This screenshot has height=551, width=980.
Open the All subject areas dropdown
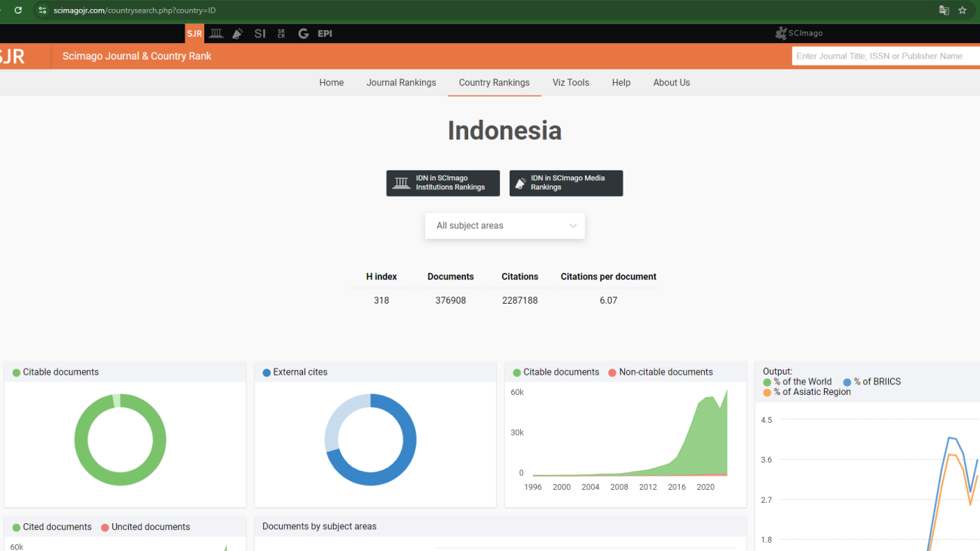click(x=505, y=225)
